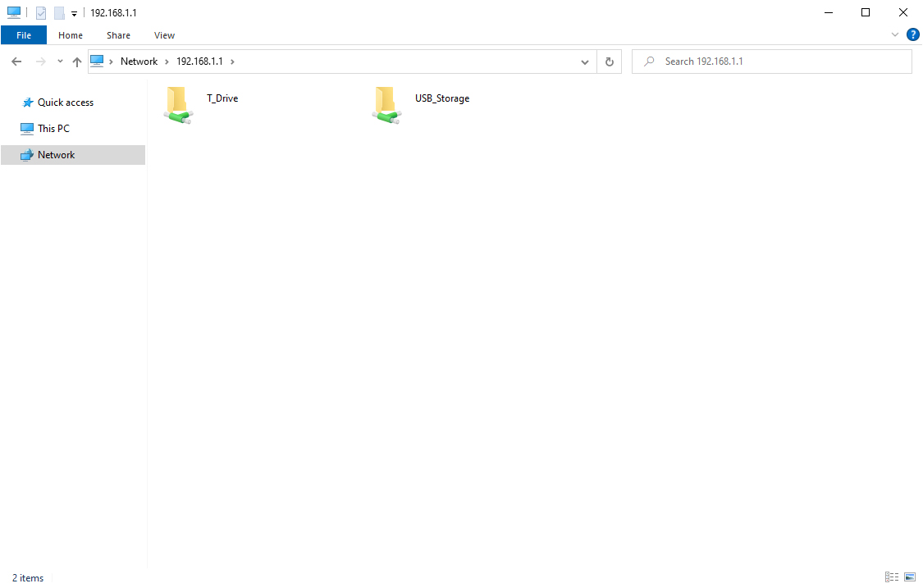The height and width of the screenshot is (588, 923).
Task: Open the Recent locations dropdown arrow
Action: pyautogui.click(x=60, y=62)
